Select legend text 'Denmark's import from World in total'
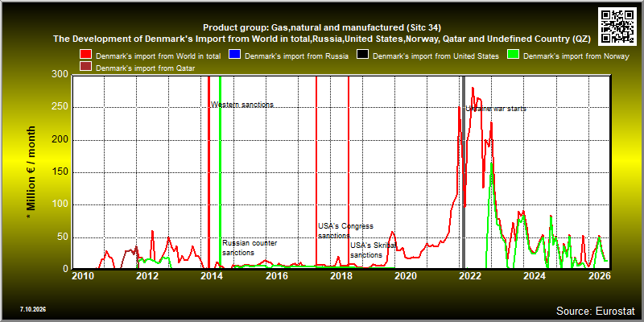The image size is (644, 322). point(158,56)
